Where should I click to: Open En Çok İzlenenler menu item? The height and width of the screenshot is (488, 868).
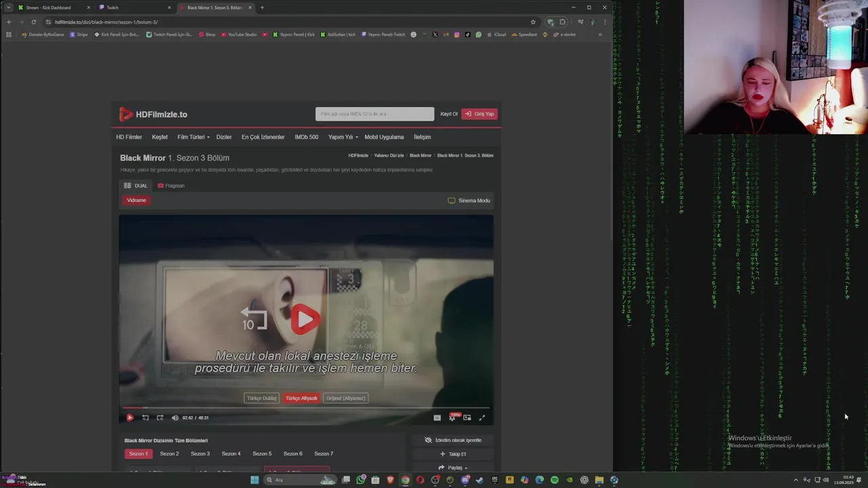pos(263,137)
